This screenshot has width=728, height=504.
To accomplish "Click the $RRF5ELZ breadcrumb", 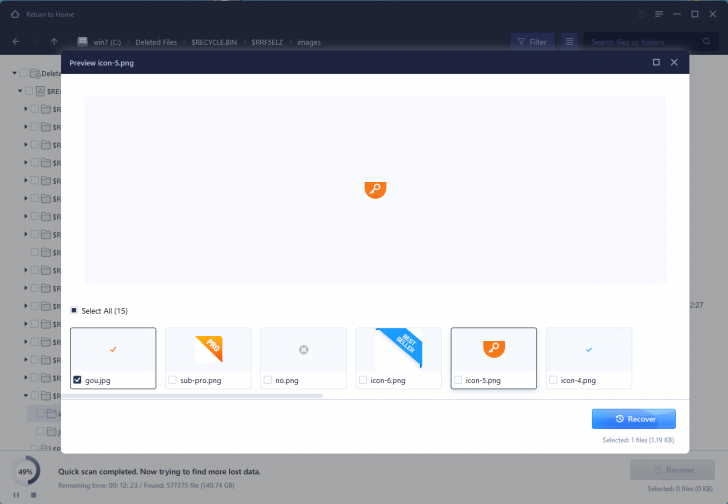I will pyautogui.click(x=267, y=42).
